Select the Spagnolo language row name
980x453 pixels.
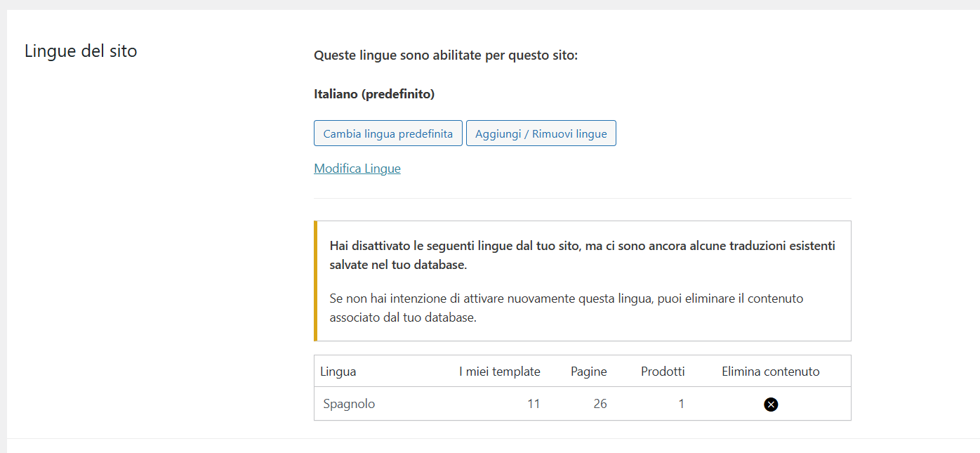click(x=349, y=404)
